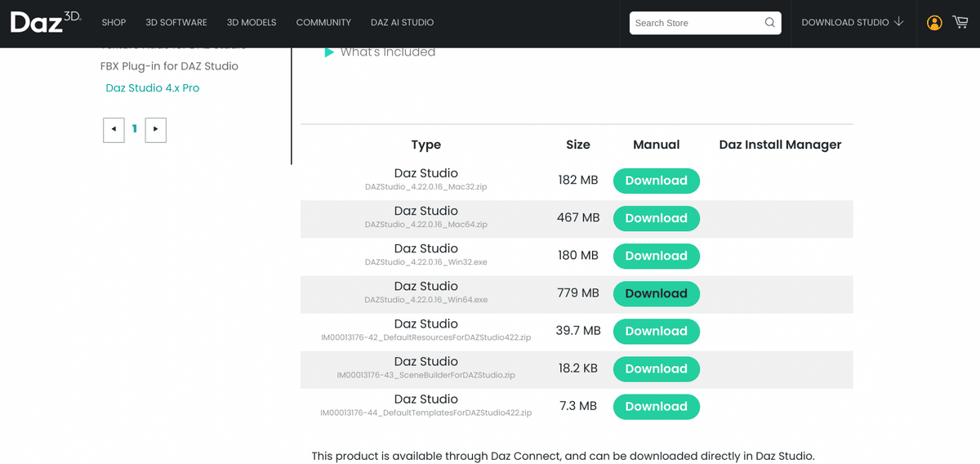
Task: Download DefaultTemplatesForDAZStudio422.zip
Action: (x=656, y=406)
